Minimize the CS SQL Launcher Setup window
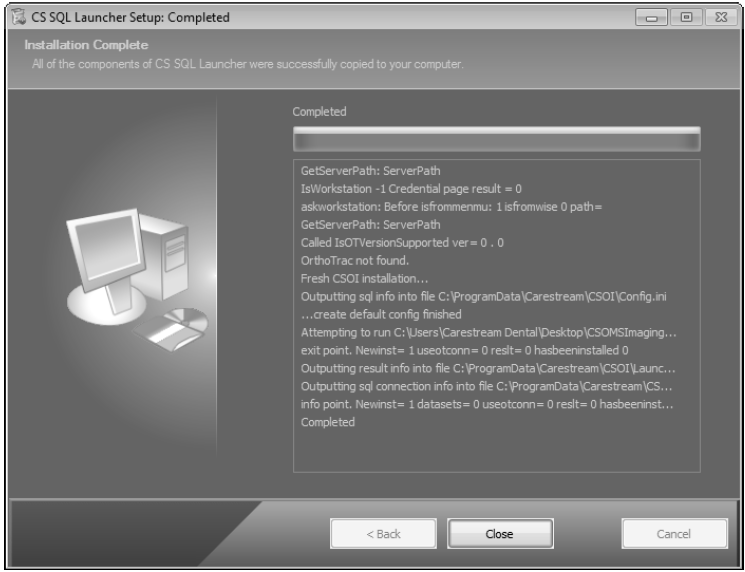 pyautogui.click(x=651, y=18)
